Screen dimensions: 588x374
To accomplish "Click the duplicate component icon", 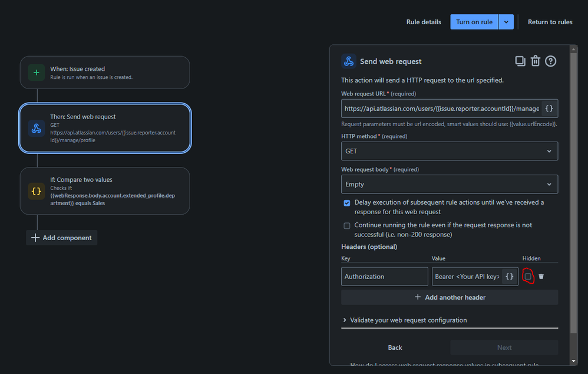I will pyautogui.click(x=520, y=61).
